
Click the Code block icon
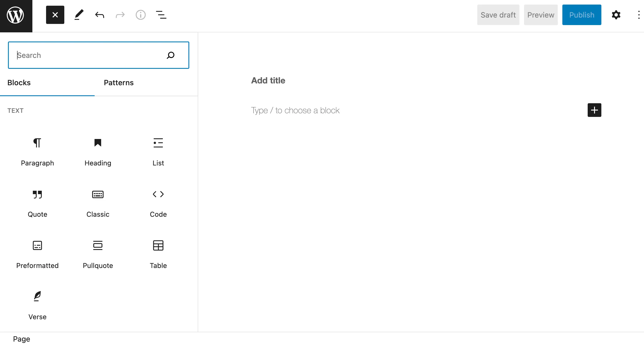(x=158, y=194)
